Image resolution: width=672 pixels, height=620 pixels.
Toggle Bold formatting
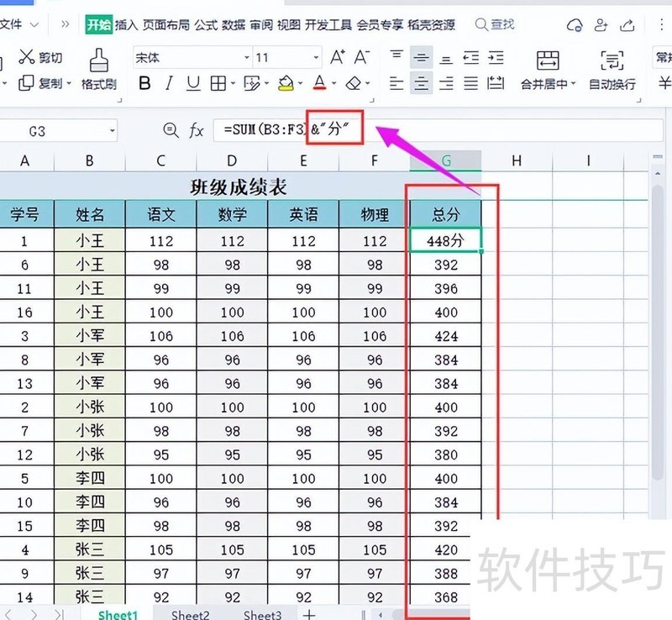144,84
